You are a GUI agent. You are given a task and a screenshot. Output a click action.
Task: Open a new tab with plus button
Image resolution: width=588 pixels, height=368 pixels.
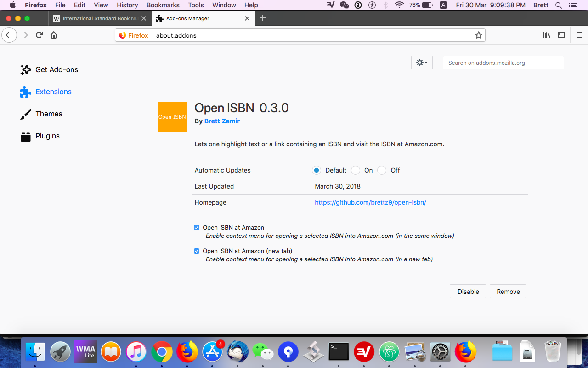[263, 18]
